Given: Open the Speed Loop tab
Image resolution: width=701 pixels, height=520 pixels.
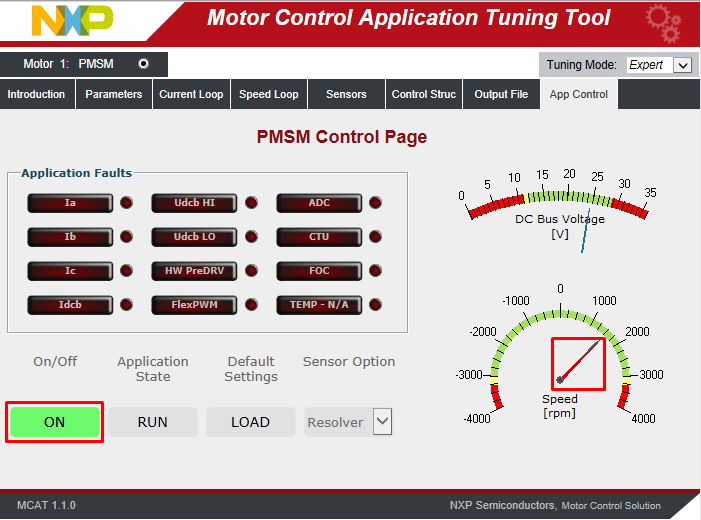Looking at the screenshot, I should 268,95.
